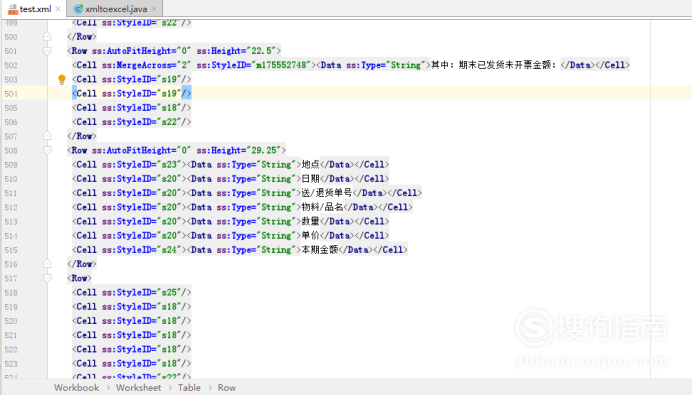The height and width of the screenshot is (395, 692).
Task: Click the Cell s19 tag on line 503
Action: click(132, 79)
